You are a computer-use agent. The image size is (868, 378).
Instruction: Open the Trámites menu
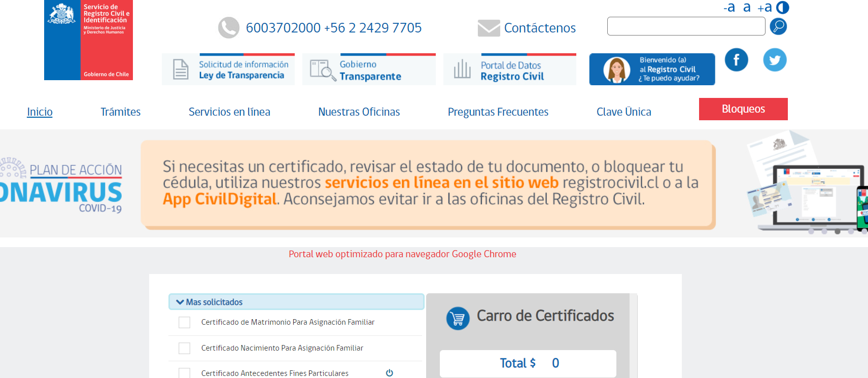120,112
